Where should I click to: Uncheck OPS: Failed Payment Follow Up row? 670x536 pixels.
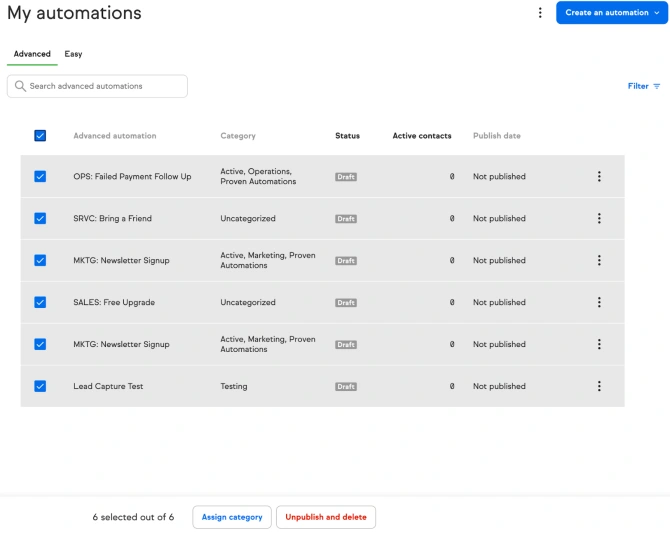pyautogui.click(x=40, y=177)
